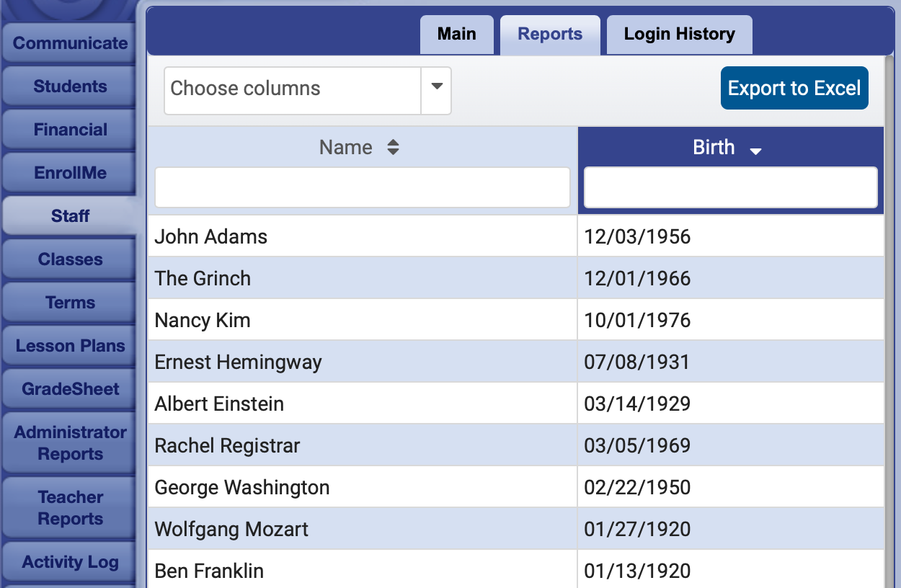This screenshot has width=901, height=588.
Task: Select the Reports tab
Action: pyautogui.click(x=550, y=35)
